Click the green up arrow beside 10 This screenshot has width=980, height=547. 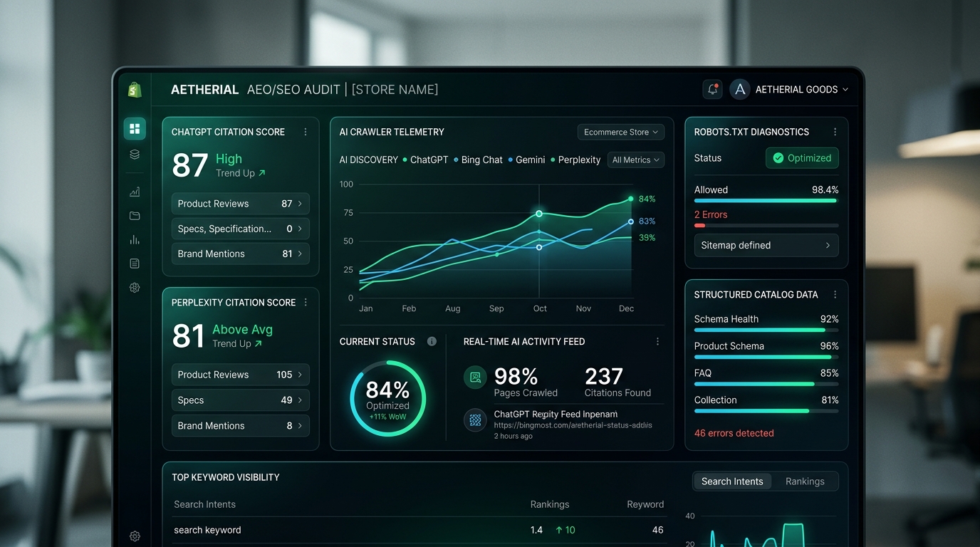coord(559,530)
